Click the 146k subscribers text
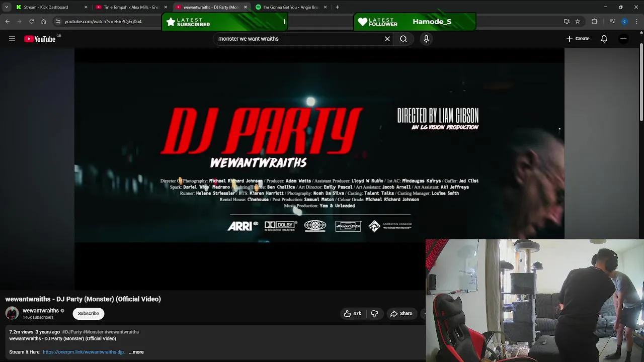 tap(38, 318)
